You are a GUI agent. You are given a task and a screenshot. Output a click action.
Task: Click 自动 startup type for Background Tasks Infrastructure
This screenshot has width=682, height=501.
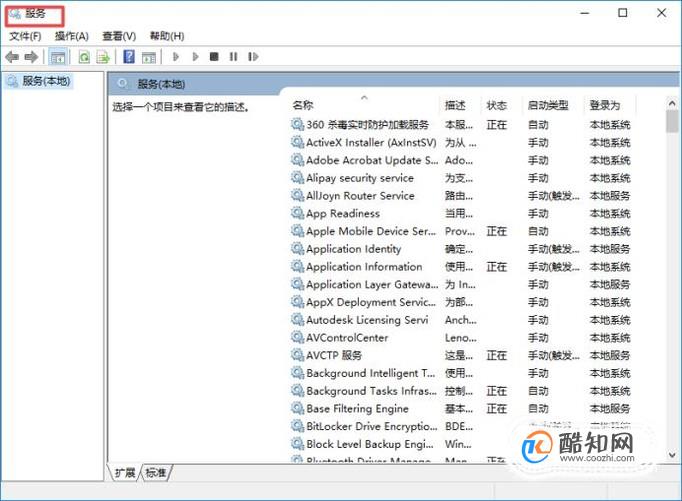pos(538,391)
